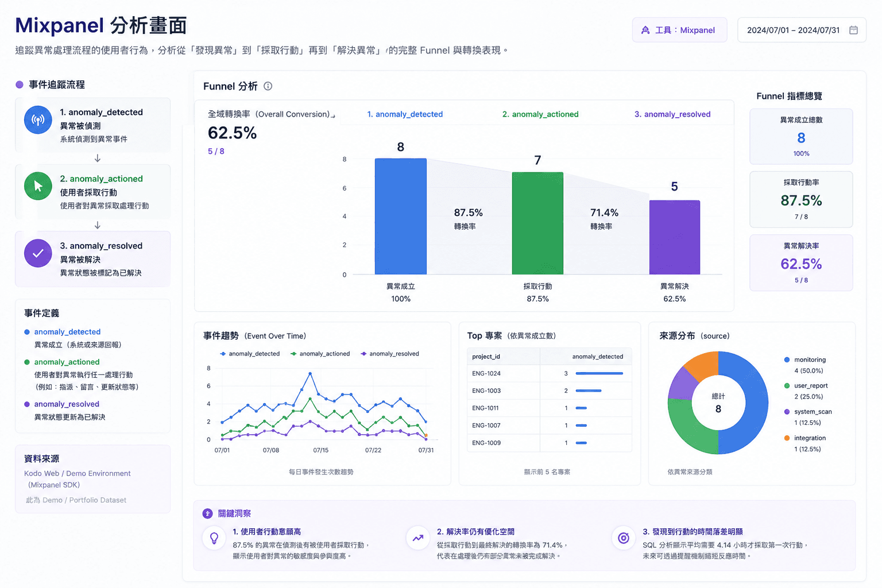Click the Kodo Web / Demo Environment source

click(x=78, y=473)
